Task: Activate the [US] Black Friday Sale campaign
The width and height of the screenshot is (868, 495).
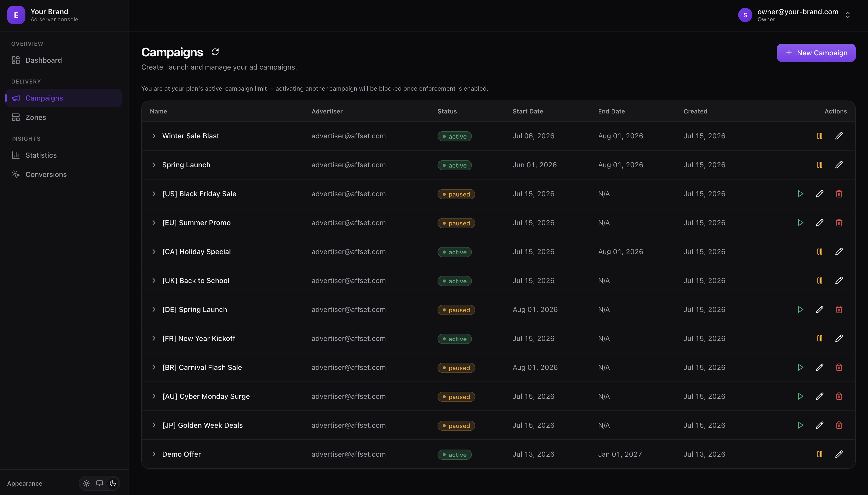Action: [x=800, y=194]
